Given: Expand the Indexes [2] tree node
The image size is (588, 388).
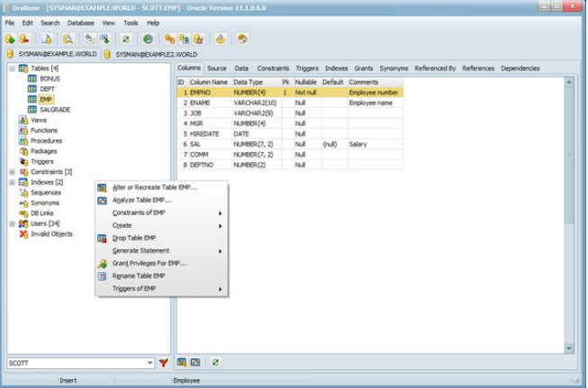Looking at the screenshot, I should point(12,182).
